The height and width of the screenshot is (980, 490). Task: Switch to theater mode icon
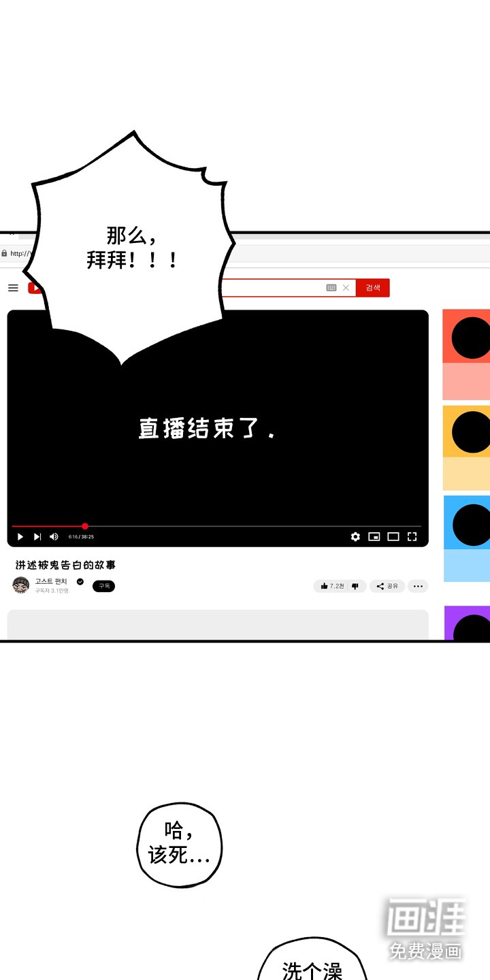[x=393, y=537]
